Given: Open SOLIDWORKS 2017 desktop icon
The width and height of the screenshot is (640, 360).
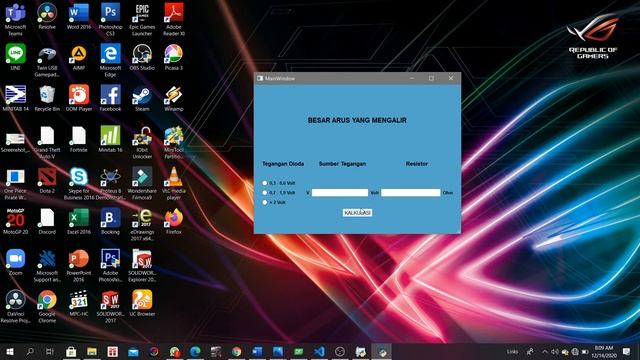Looking at the screenshot, I should pos(110,306).
